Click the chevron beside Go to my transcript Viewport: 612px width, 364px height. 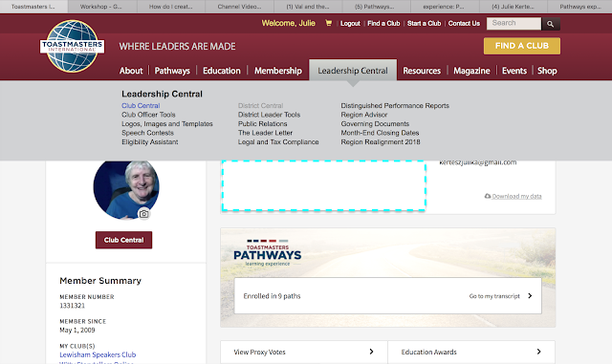530,296
